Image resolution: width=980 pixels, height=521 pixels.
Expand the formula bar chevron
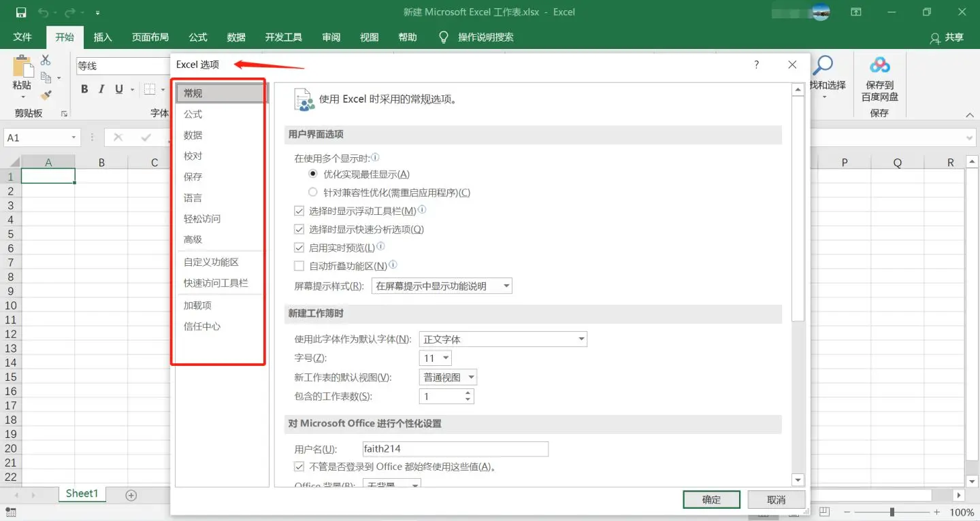[970, 138]
